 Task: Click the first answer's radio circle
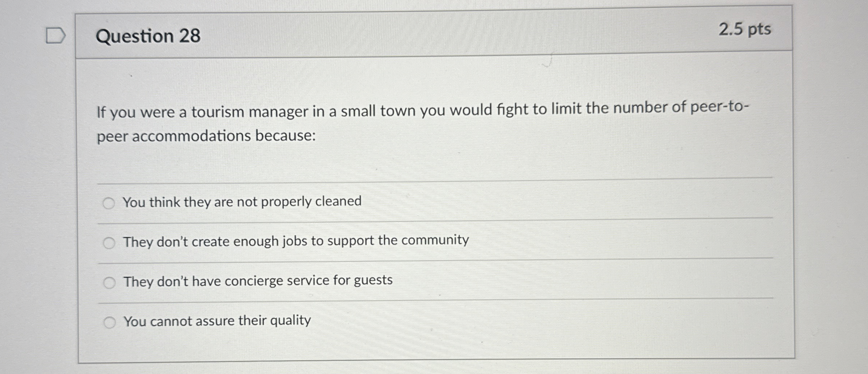click(x=109, y=202)
